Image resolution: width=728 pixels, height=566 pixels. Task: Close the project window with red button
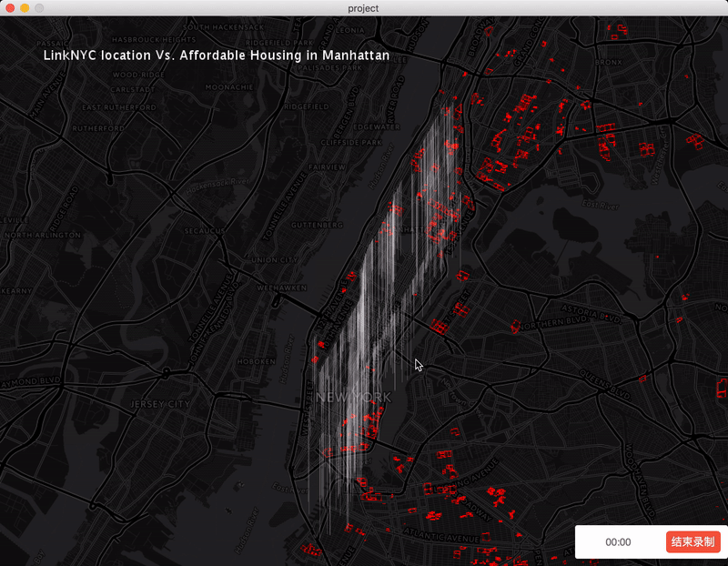pos(10,8)
